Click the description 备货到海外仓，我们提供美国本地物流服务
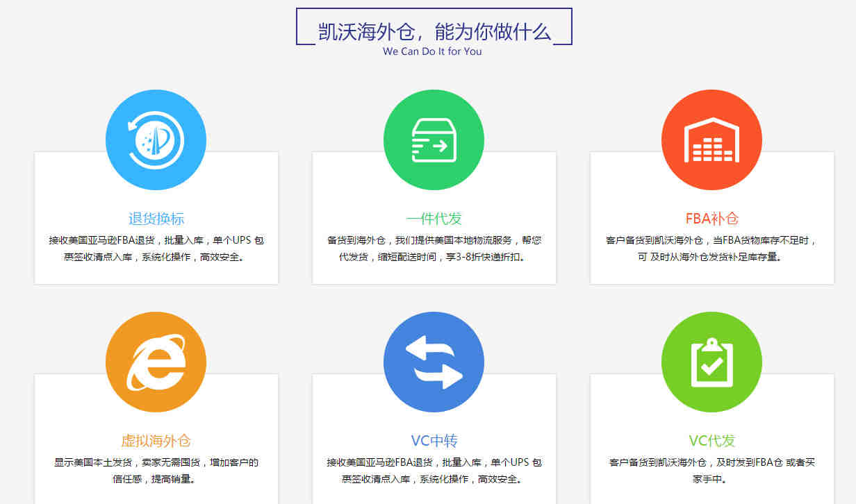This screenshot has width=856, height=504. click(x=434, y=249)
